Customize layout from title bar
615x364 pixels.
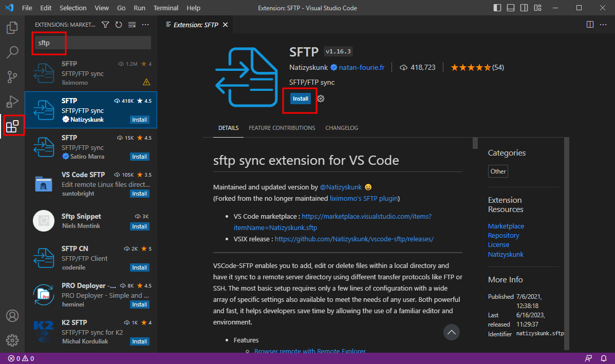pos(537,8)
